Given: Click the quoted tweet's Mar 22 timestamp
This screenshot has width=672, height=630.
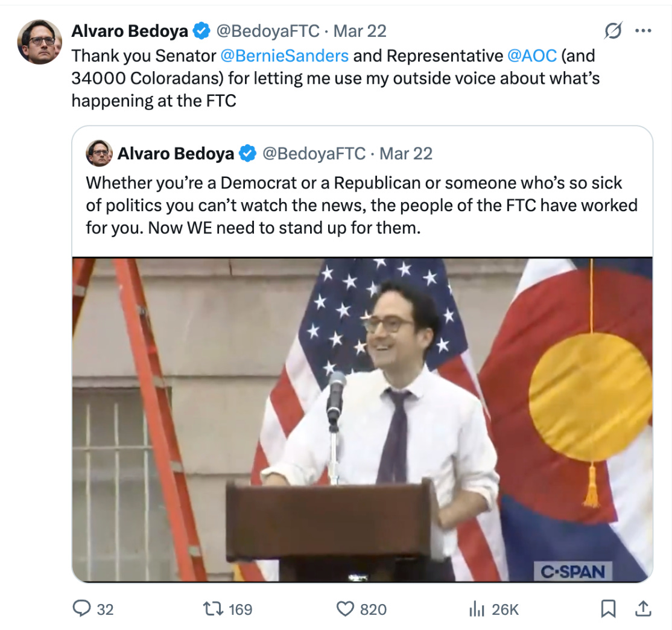Looking at the screenshot, I should (406, 153).
